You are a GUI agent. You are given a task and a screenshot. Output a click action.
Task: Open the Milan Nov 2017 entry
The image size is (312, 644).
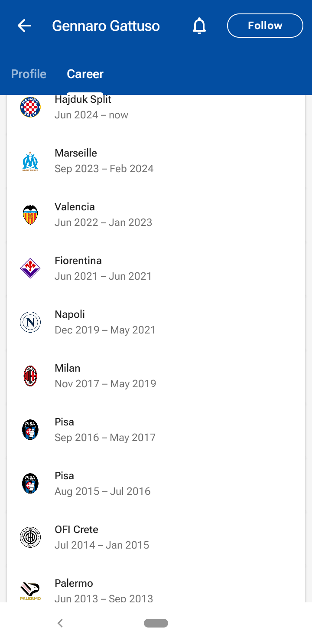coord(105,376)
